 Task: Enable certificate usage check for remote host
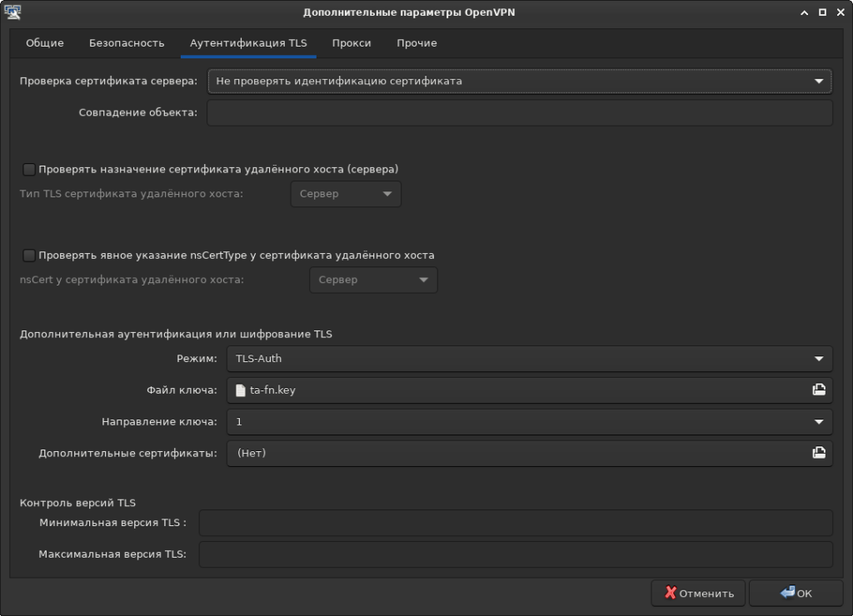pos(28,168)
